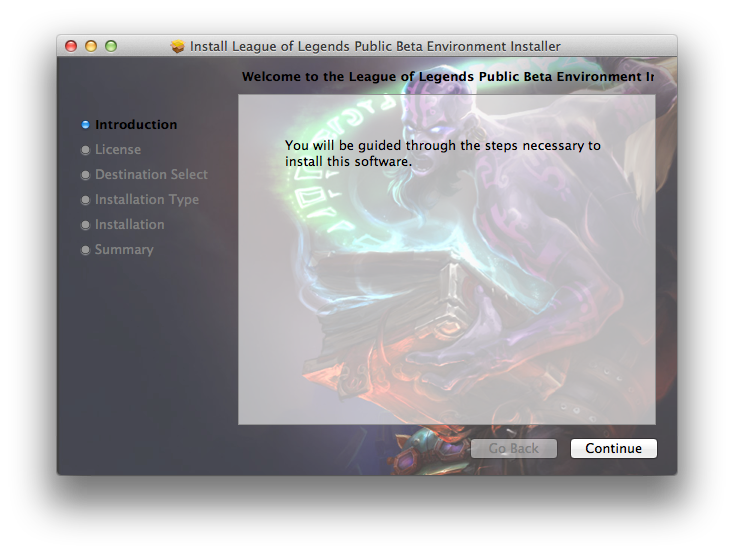Click the Go Back button
The height and width of the screenshot is (554, 734).
tap(514, 448)
